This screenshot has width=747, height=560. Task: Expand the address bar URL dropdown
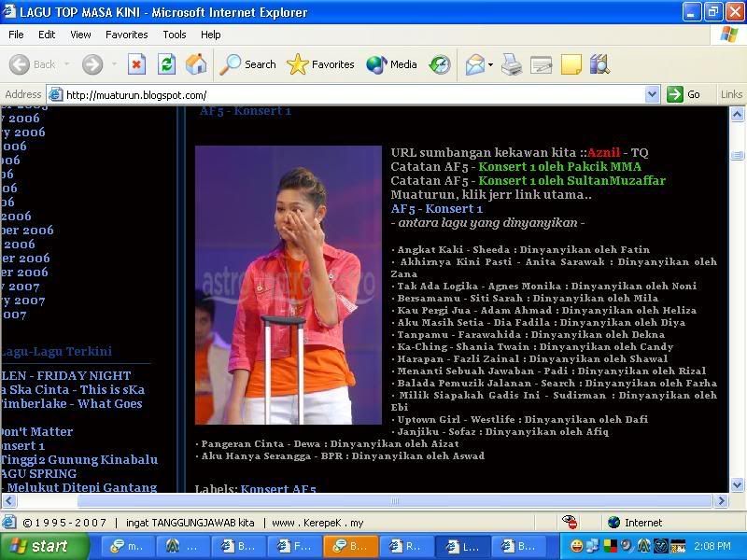tap(652, 94)
